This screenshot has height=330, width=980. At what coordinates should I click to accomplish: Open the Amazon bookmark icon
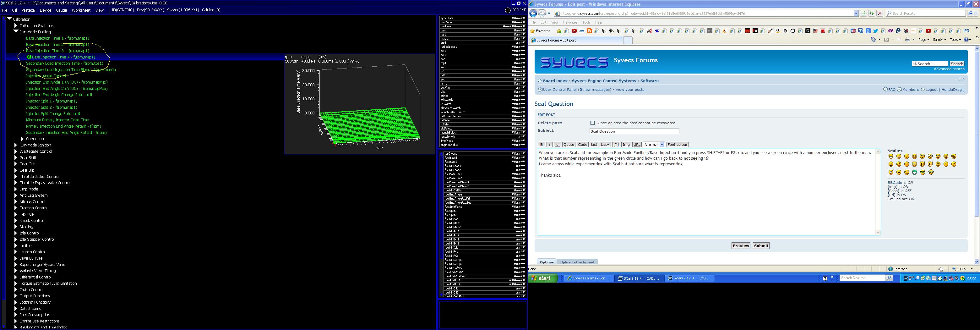[x=778, y=31]
